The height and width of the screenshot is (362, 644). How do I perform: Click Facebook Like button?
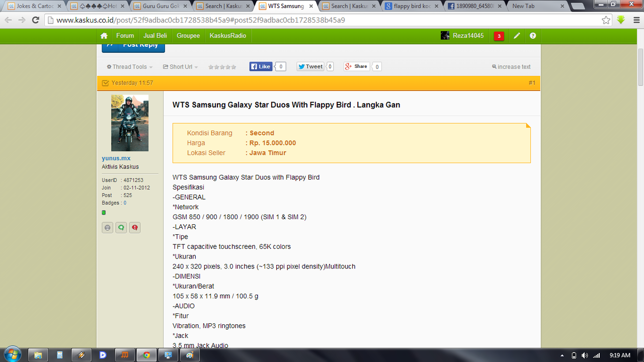pyautogui.click(x=261, y=66)
